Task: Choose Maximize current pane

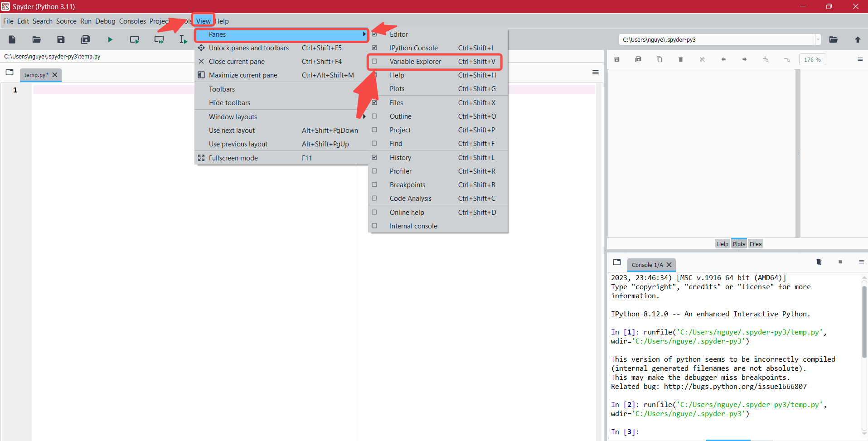Action: coord(281,75)
